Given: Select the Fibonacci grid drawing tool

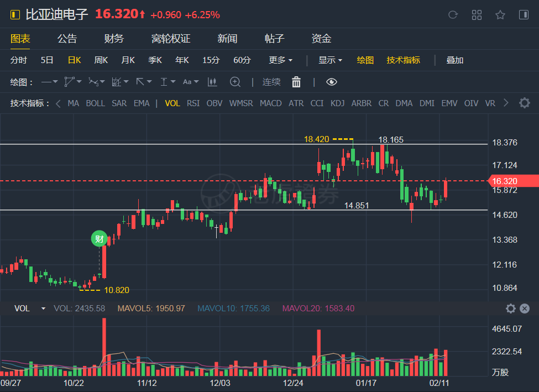Looking at the screenshot, I should (117, 82).
